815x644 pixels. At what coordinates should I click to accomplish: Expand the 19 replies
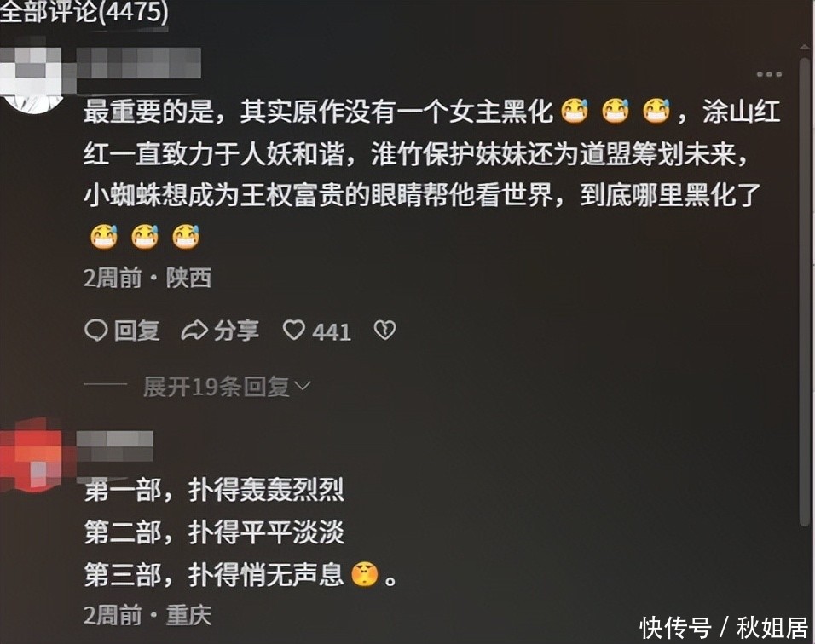pos(227,387)
